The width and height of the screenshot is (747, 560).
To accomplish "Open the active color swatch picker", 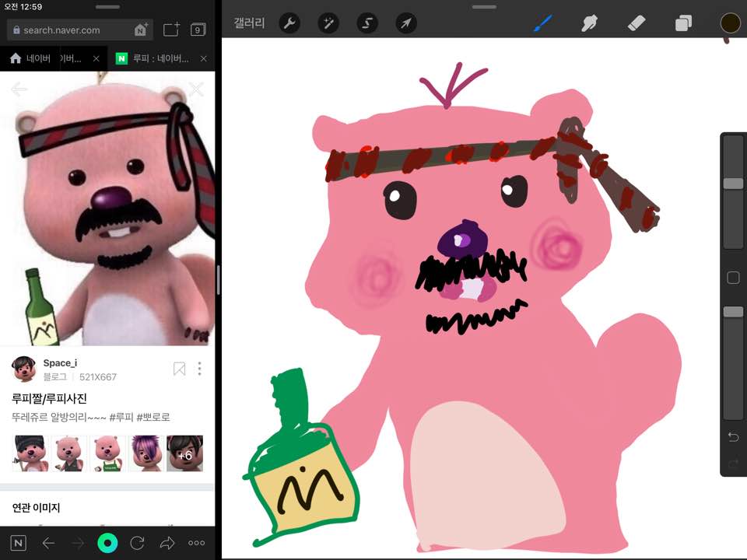I will coord(730,23).
